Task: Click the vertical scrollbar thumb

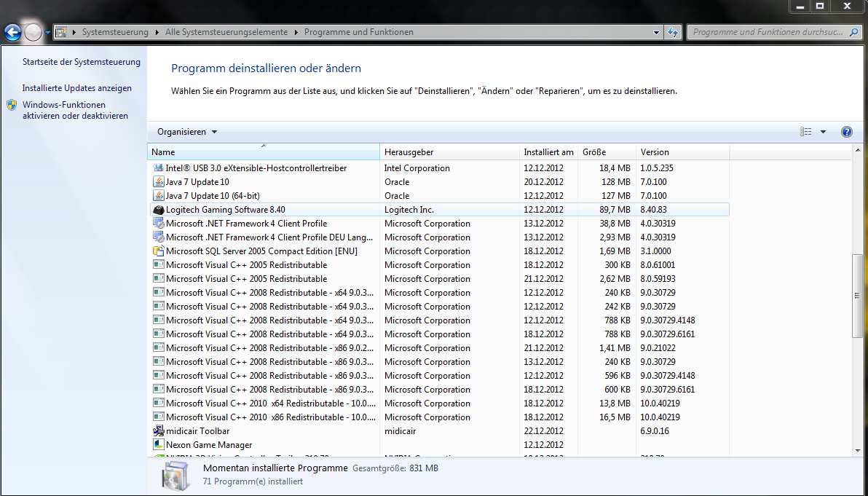Action: tap(858, 296)
